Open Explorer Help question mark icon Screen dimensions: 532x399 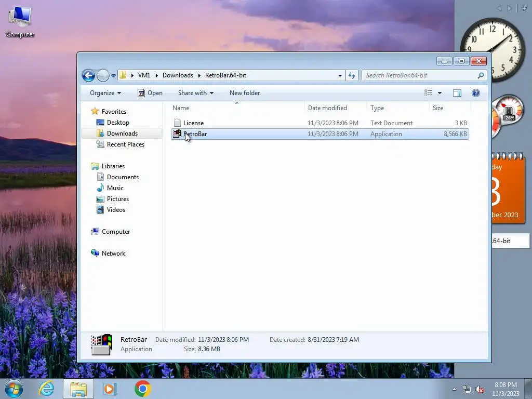tap(476, 93)
